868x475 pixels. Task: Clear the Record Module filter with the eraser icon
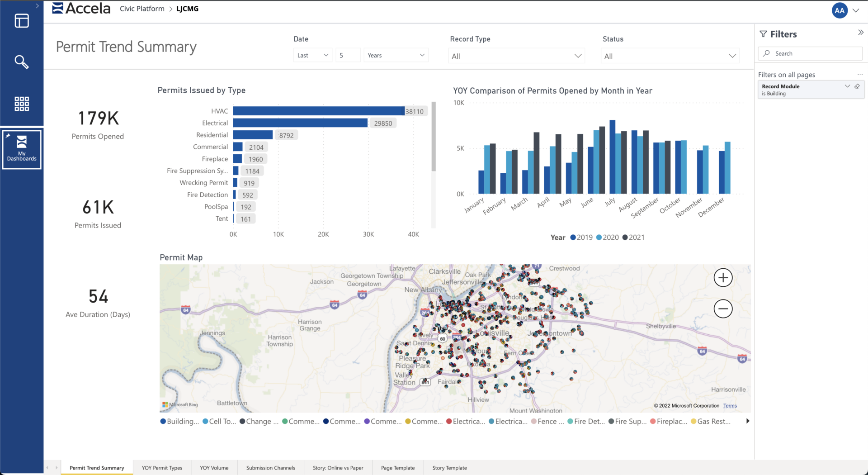pyautogui.click(x=857, y=86)
